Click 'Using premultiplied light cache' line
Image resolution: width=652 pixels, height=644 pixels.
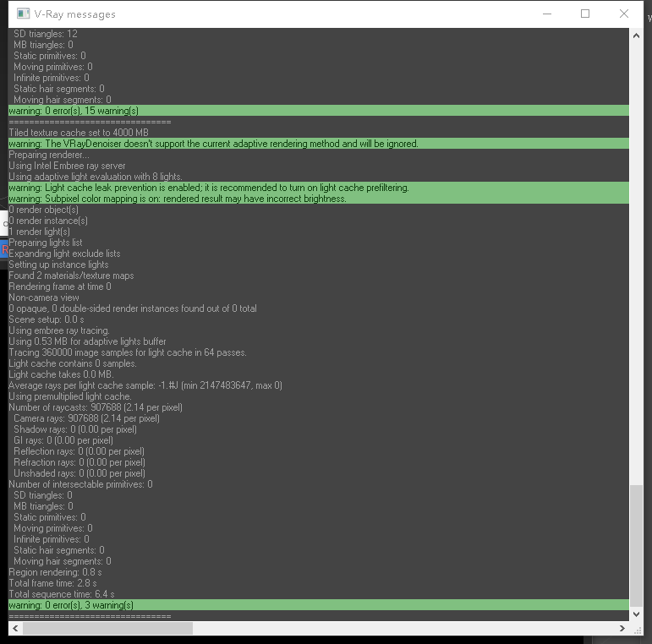coord(70,396)
